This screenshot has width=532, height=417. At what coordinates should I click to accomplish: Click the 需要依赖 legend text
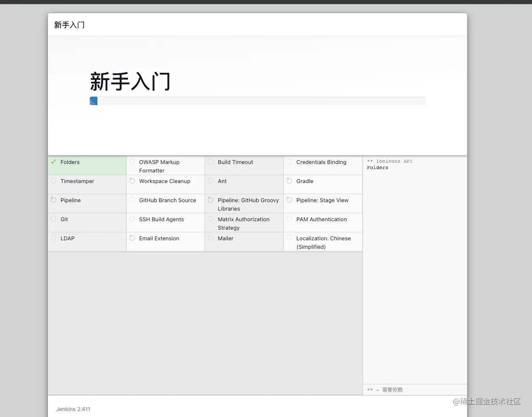pos(392,389)
